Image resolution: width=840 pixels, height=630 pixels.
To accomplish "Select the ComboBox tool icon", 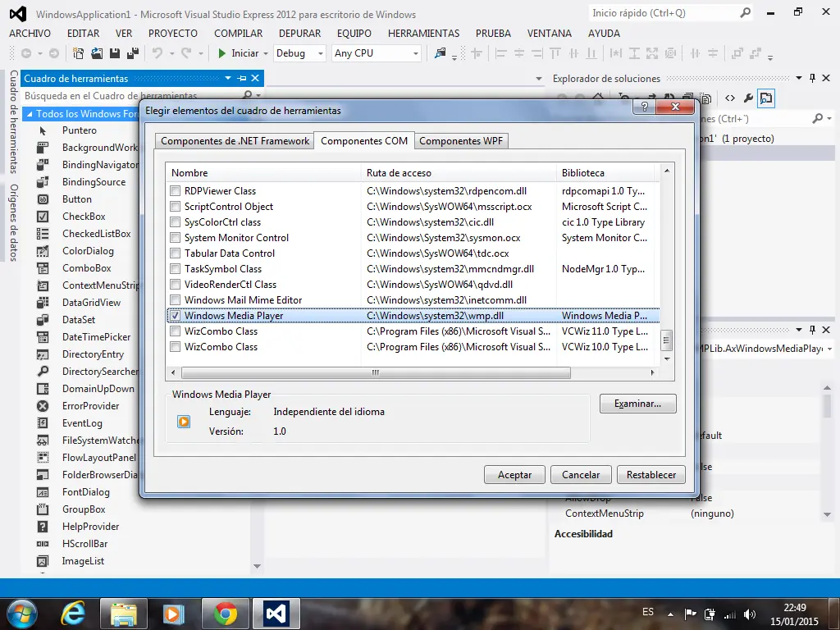I will 43,268.
